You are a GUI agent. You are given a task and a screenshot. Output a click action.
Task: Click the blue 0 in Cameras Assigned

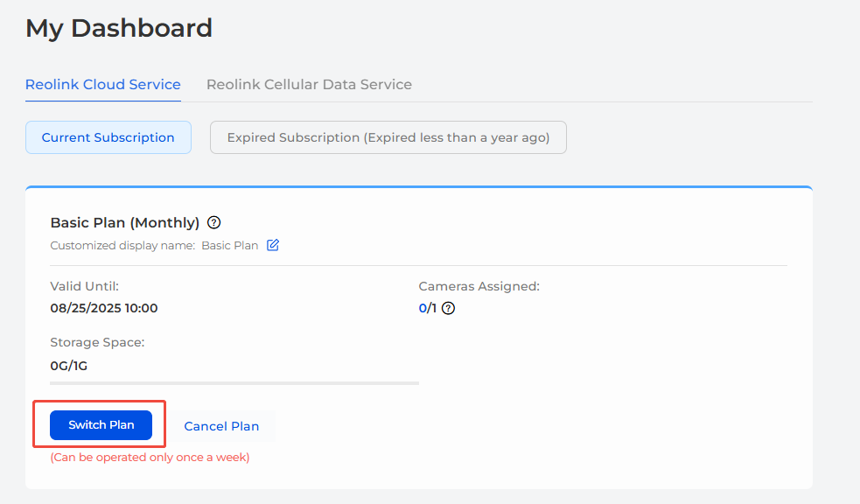pyautogui.click(x=423, y=308)
